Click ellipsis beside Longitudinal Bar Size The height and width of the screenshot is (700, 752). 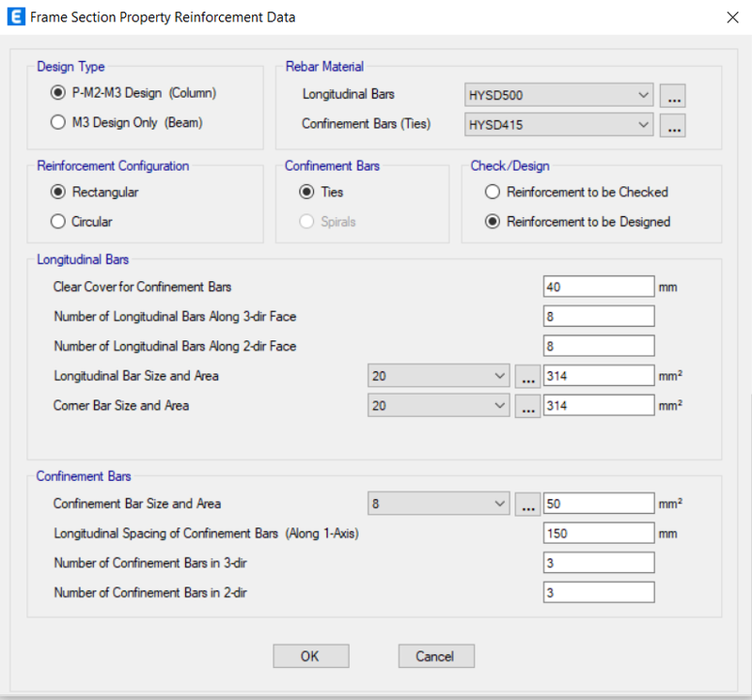pos(527,377)
